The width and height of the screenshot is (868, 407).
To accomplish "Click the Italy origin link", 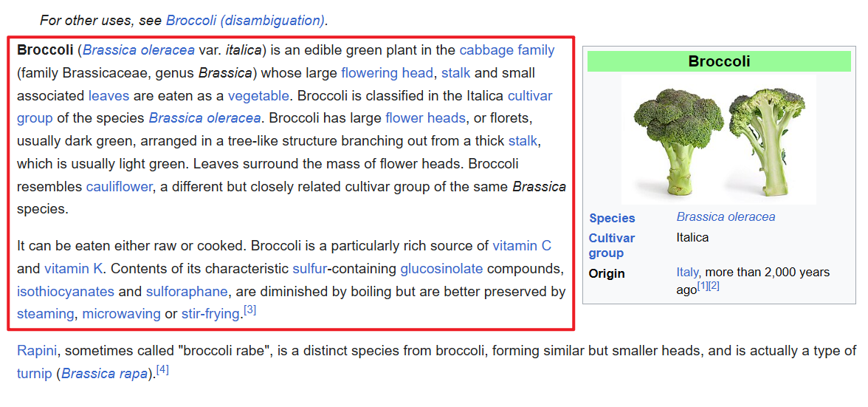I will (x=686, y=273).
